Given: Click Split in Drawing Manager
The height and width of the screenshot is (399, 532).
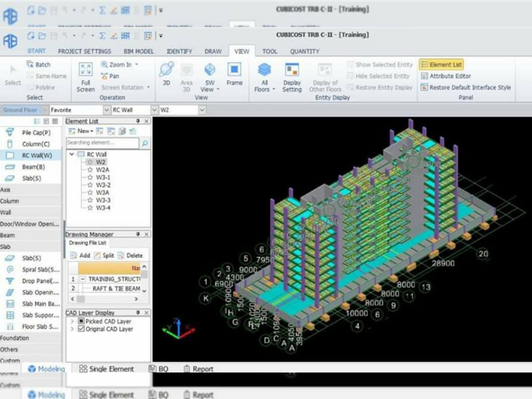Looking at the screenshot, I should coord(104,256).
